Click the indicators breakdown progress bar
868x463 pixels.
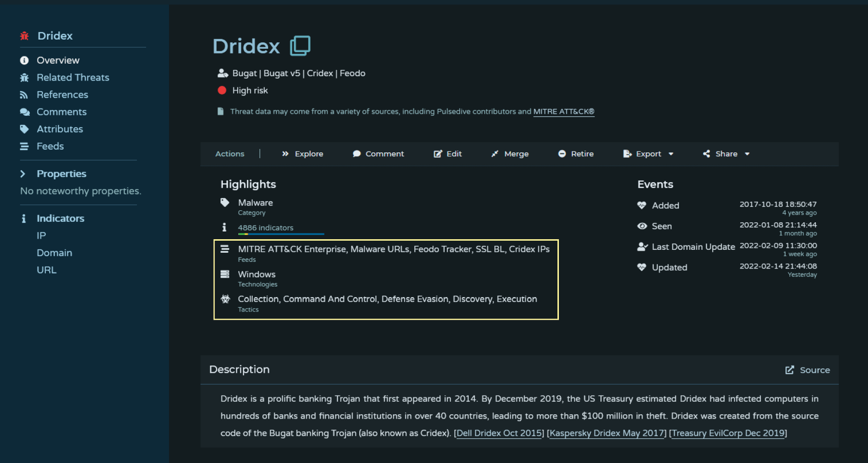(x=281, y=234)
